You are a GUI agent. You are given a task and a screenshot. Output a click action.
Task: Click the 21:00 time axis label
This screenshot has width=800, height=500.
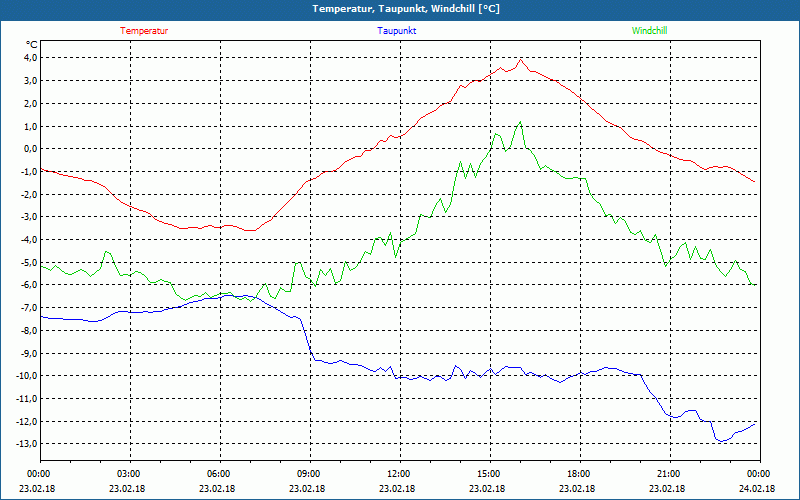tap(667, 474)
